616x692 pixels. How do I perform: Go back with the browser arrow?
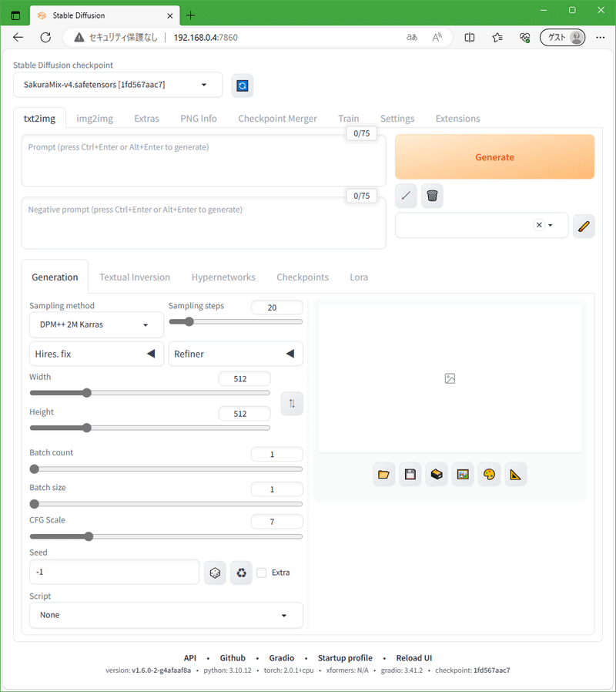[18, 38]
